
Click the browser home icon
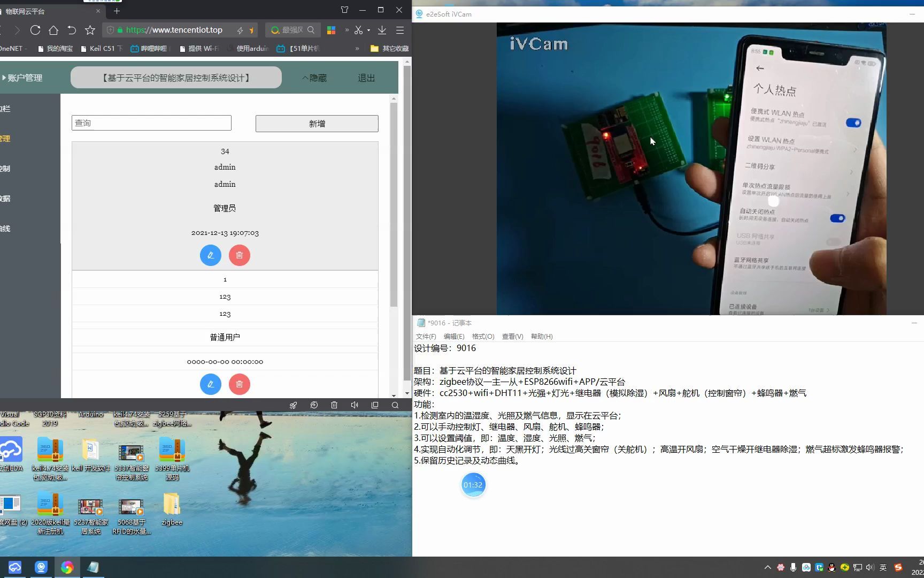coord(53,30)
